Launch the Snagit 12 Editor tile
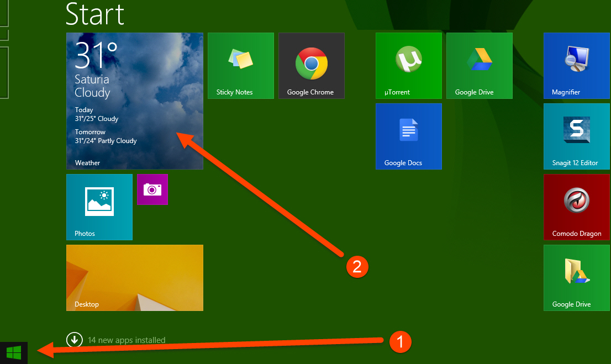 point(576,136)
